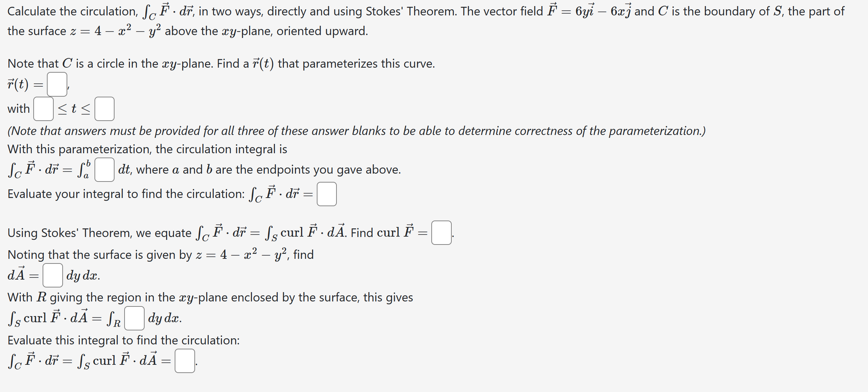Click the dA answer box
Screen dimensions: 868x392
click(53, 275)
